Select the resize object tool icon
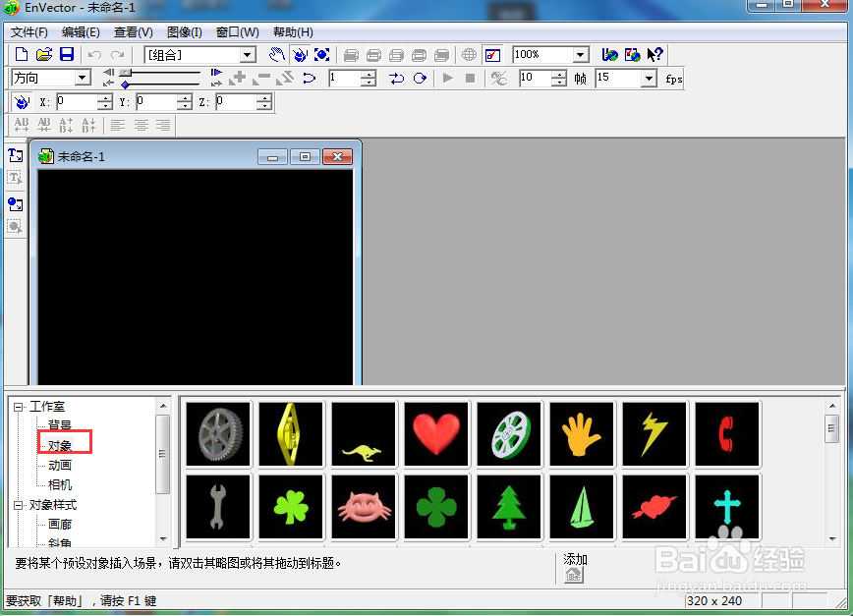The width and height of the screenshot is (853, 616). [322, 54]
